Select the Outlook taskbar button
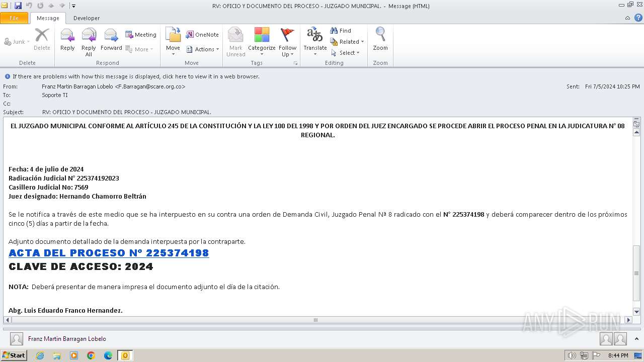This screenshot has height=362, width=644. pos(125,355)
